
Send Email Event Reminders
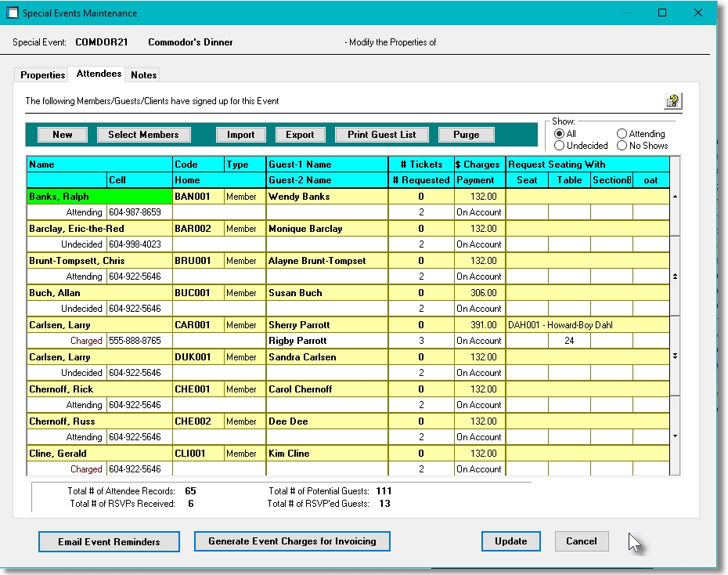click(x=109, y=541)
